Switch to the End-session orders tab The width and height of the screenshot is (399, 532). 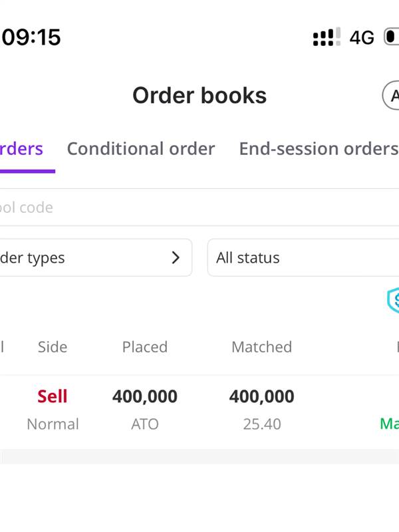pyautogui.click(x=319, y=148)
